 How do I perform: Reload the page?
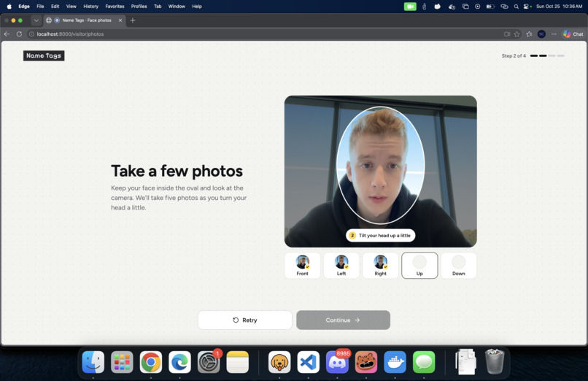coord(19,34)
